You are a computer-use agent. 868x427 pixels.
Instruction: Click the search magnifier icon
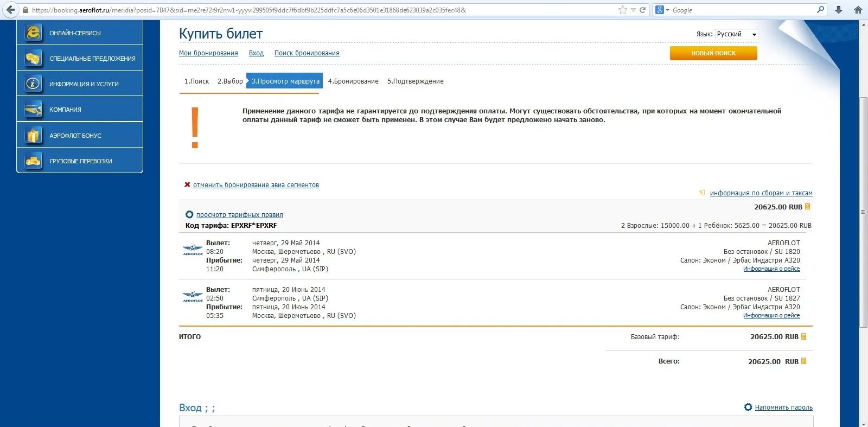[821, 9]
